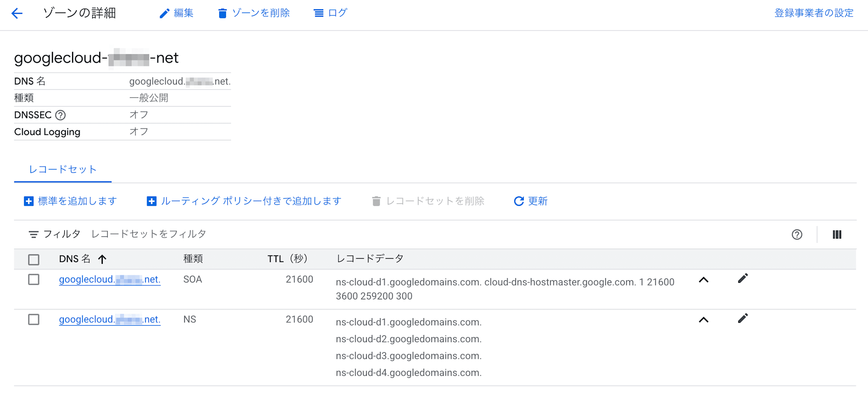
Task: Click the TTL（秒） column header
Action: (287, 259)
